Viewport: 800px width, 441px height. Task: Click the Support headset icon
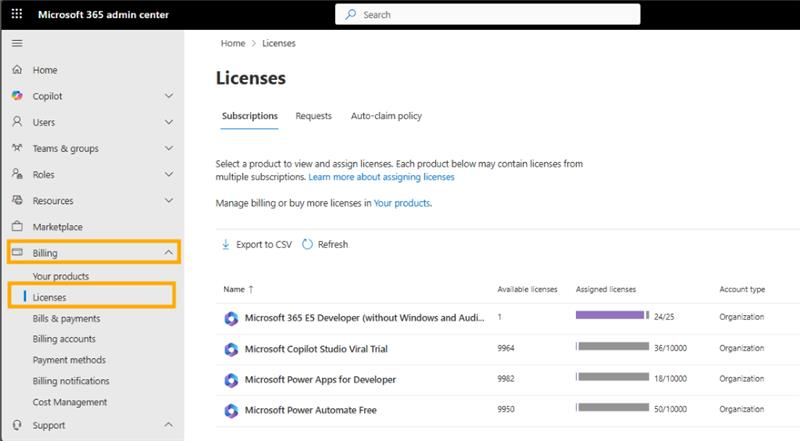(x=17, y=425)
